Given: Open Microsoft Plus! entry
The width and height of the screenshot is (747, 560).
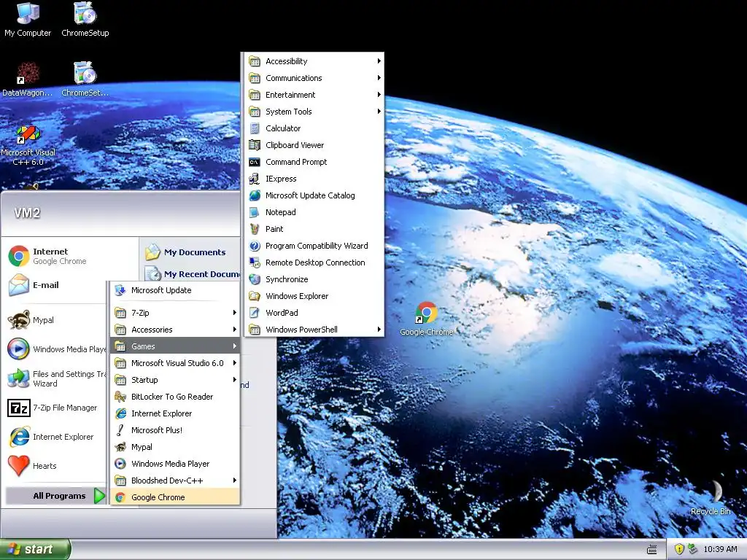Looking at the screenshot, I should pos(175,430).
